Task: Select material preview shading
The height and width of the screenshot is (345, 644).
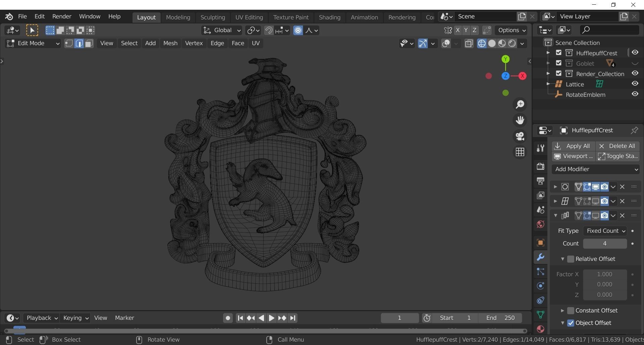Action: click(502, 44)
